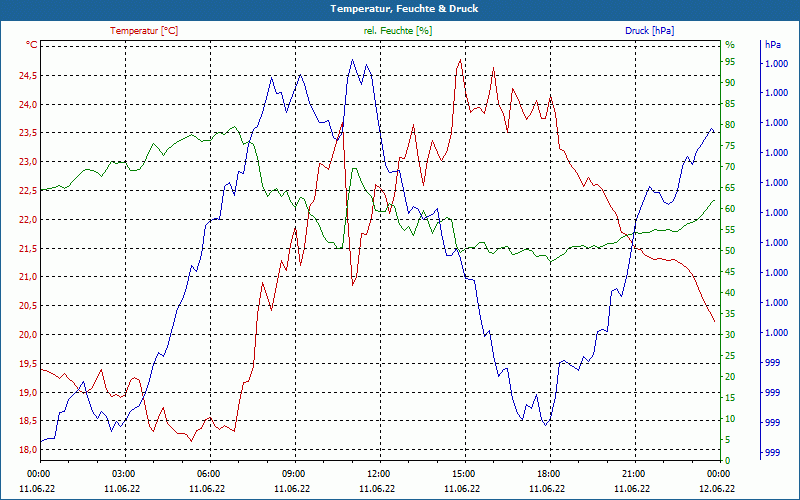Click temperature axis value '23,0'
Viewport: 800px width, 500px height.
[x=28, y=162]
